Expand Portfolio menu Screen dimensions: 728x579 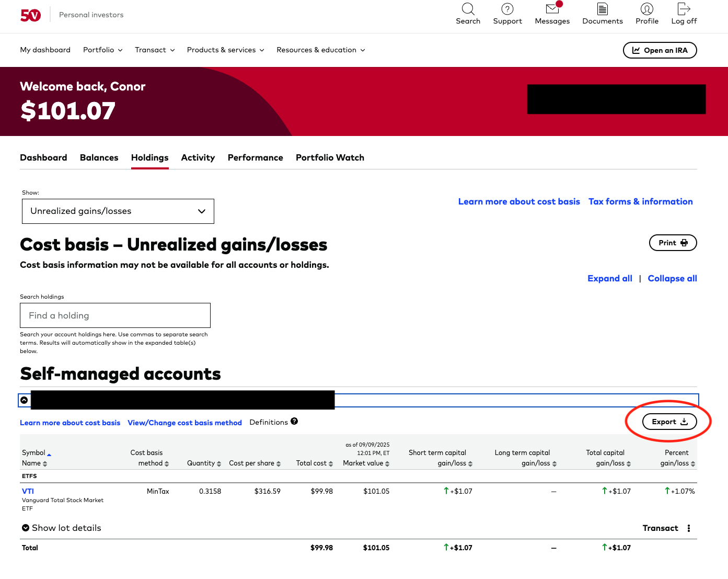(102, 50)
